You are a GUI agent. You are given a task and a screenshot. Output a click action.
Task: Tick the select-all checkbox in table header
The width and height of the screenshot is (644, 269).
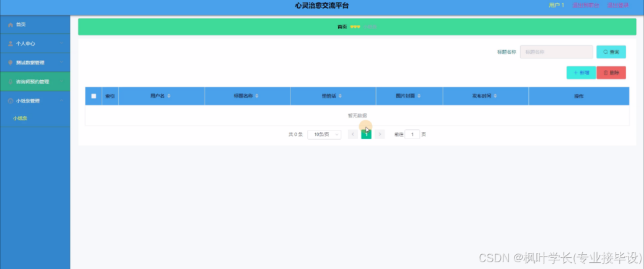click(x=94, y=96)
